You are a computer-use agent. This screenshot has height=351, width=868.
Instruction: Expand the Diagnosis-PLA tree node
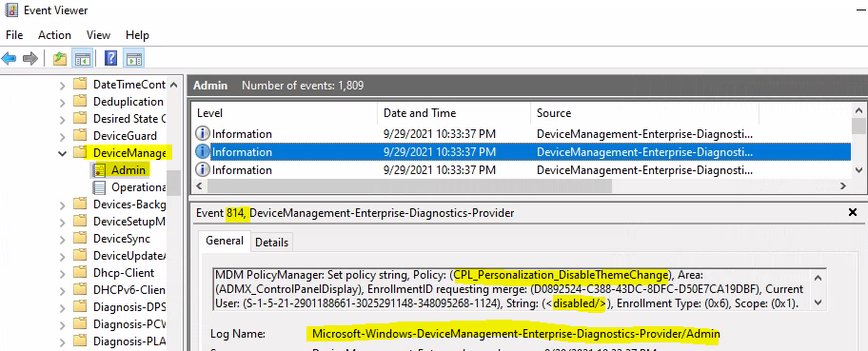(x=63, y=341)
